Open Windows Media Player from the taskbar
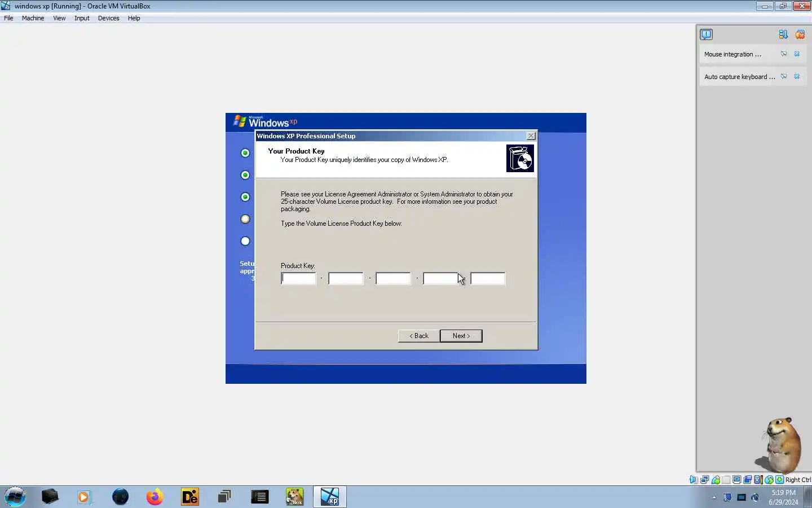 84,497
